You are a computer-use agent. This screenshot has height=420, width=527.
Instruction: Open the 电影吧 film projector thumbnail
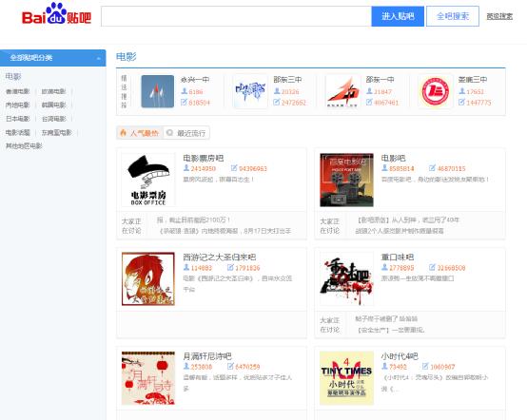click(346, 180)
